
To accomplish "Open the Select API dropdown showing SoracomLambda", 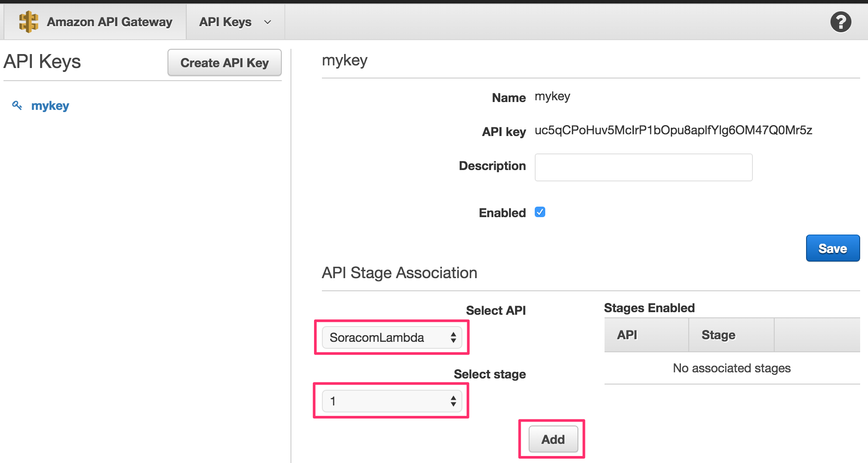I will tap(391, 337).
